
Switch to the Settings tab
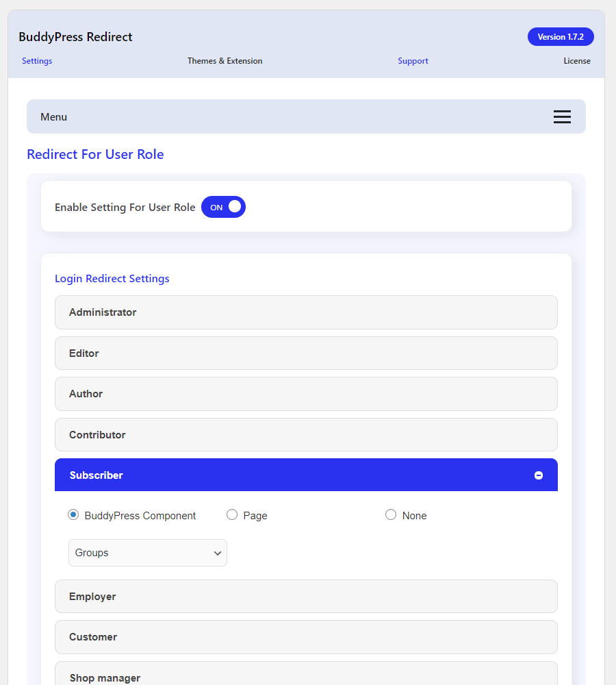pyautogui.click(x=36, y=61)
